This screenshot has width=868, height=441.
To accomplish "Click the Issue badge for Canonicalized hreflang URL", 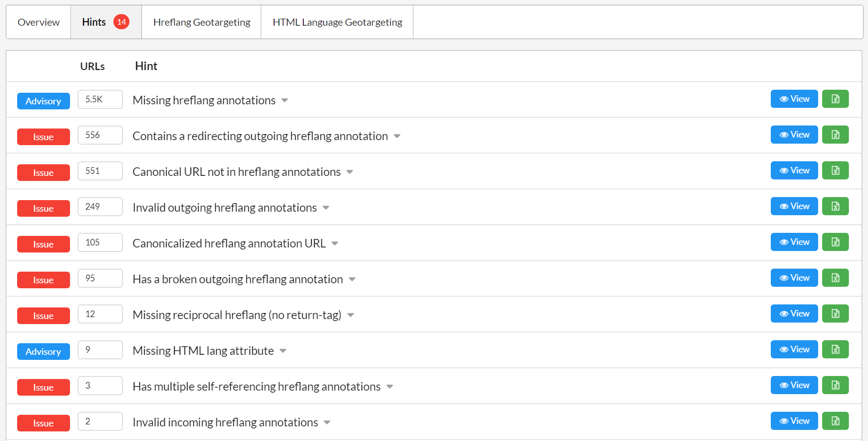I will click(43, 244).
